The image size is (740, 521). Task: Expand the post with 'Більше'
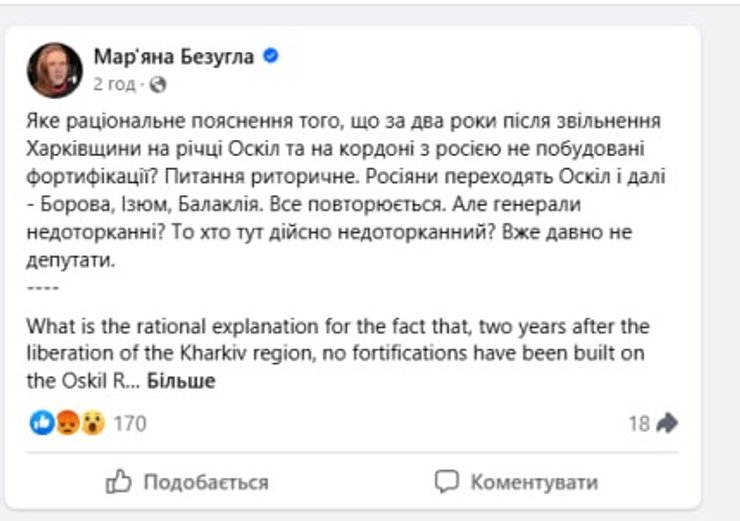[x=181, y=380]
